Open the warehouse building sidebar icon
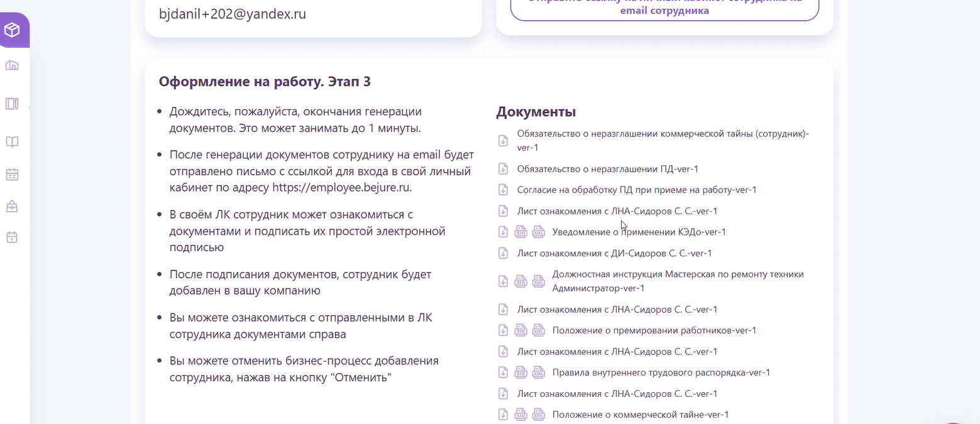 click(x=12, y=65)
